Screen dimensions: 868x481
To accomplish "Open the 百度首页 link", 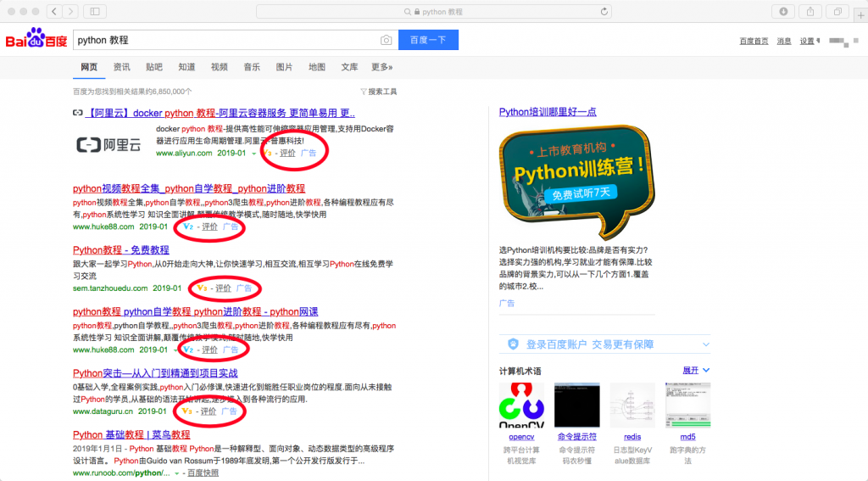I will click(754, 41).
